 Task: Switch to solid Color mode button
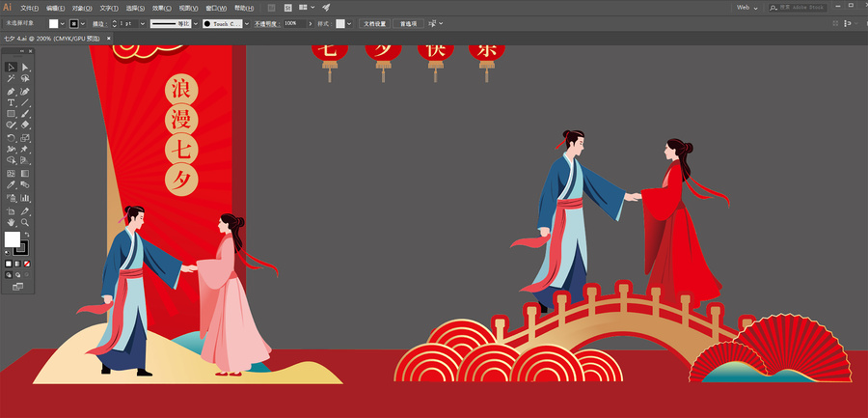[x=9, y=264]
